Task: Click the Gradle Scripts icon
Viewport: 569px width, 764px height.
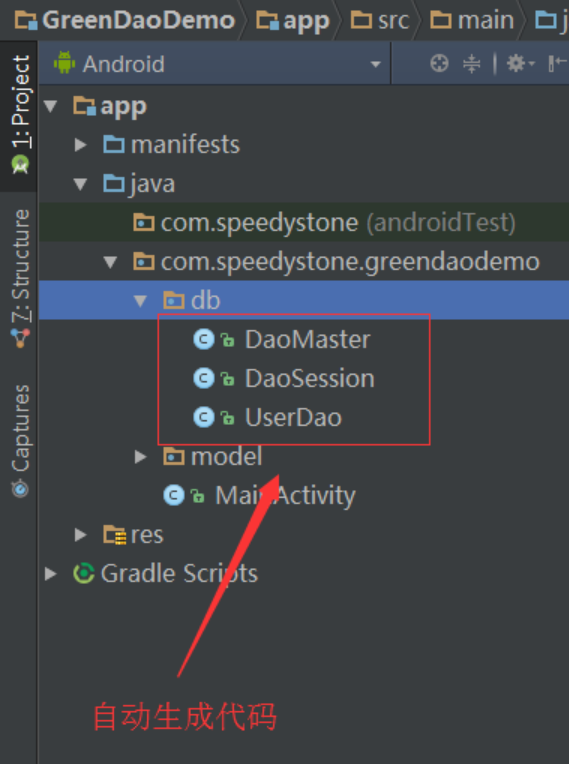Action: (84, 573)
